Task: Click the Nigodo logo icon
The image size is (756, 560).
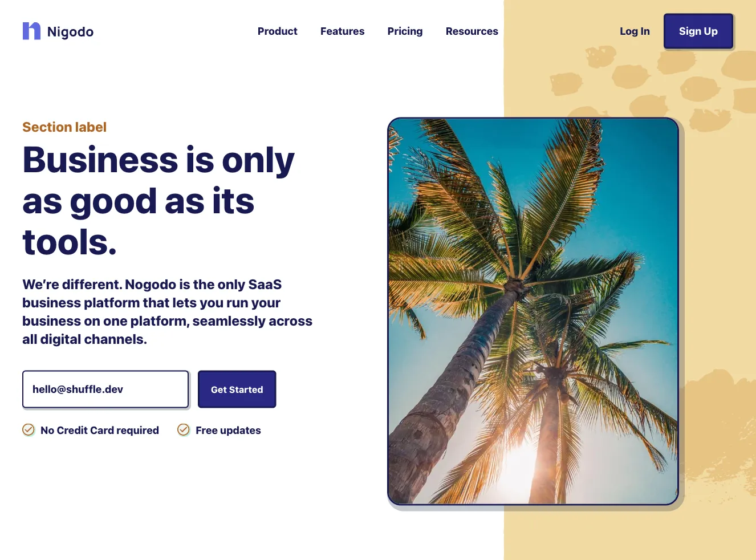Action: 31,31
